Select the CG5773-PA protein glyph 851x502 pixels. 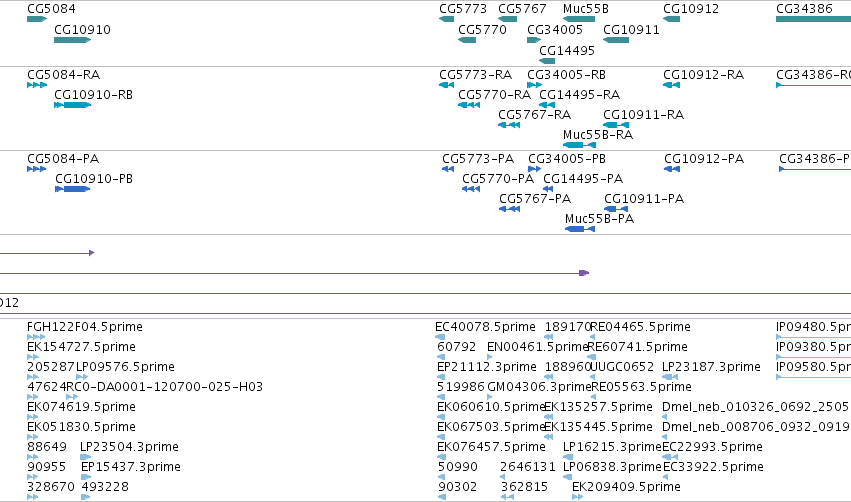coord(448,169)
